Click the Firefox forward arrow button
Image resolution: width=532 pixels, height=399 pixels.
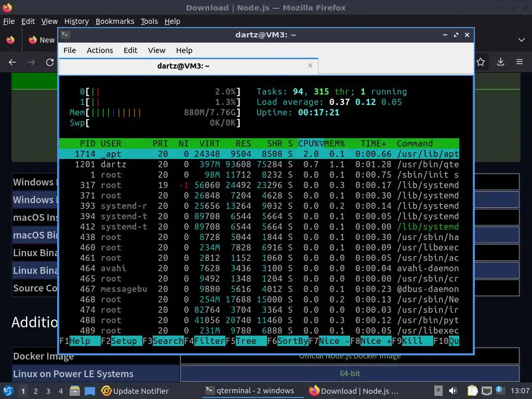[x=31, y=62]
